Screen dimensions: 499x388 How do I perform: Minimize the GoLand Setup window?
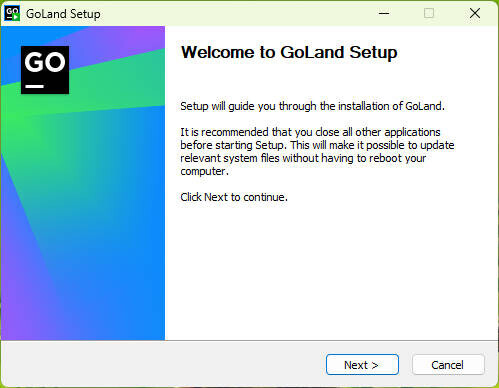pyautogui.click(x=384, y=13)
